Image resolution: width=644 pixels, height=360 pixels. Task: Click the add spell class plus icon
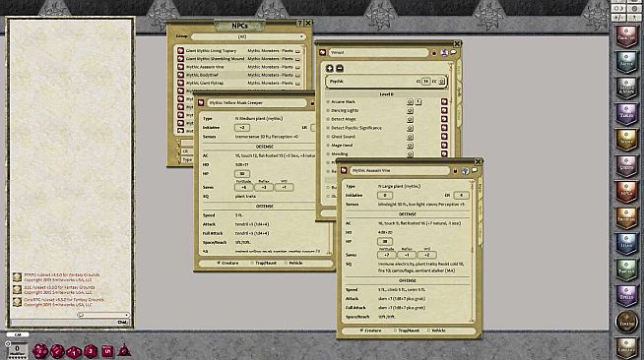(330, 68)
